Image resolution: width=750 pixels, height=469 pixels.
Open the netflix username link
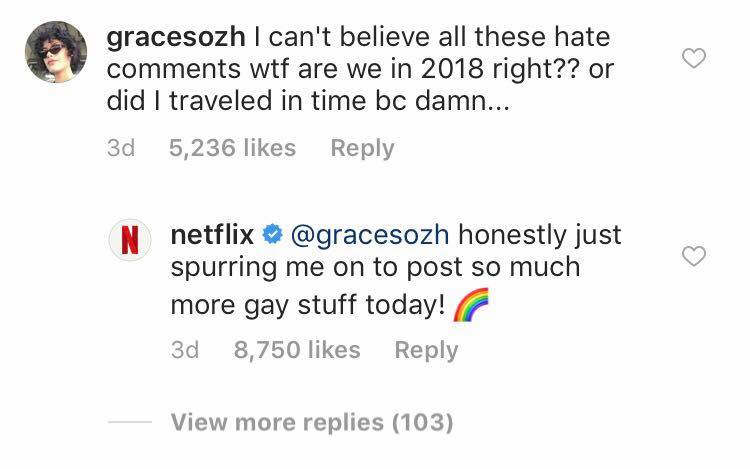[x=213, y=236]
